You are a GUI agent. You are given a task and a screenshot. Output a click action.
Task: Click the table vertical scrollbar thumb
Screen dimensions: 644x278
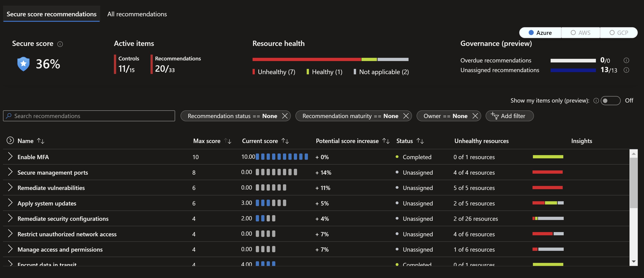click(x=634, y=183)
